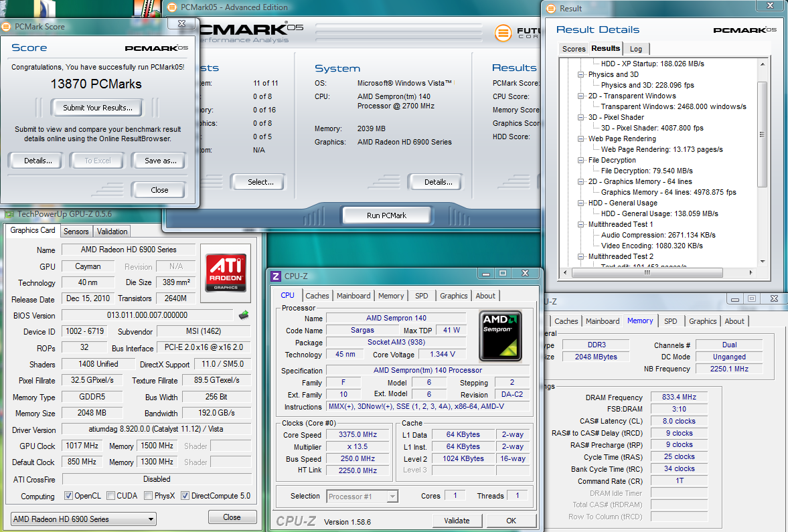Click the Futuremark orange logo in PCMark05

503,33
